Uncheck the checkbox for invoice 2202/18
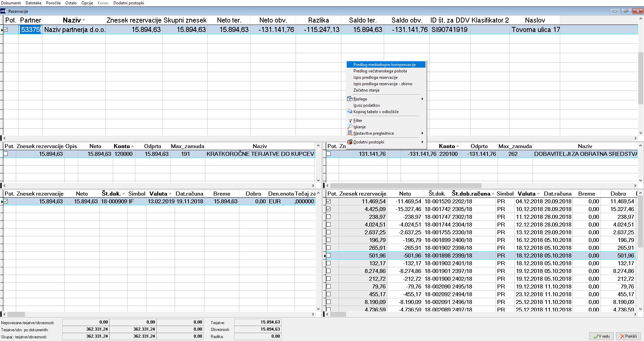The height and width of the screenshot is (341, 644). [x=329, y=201]
